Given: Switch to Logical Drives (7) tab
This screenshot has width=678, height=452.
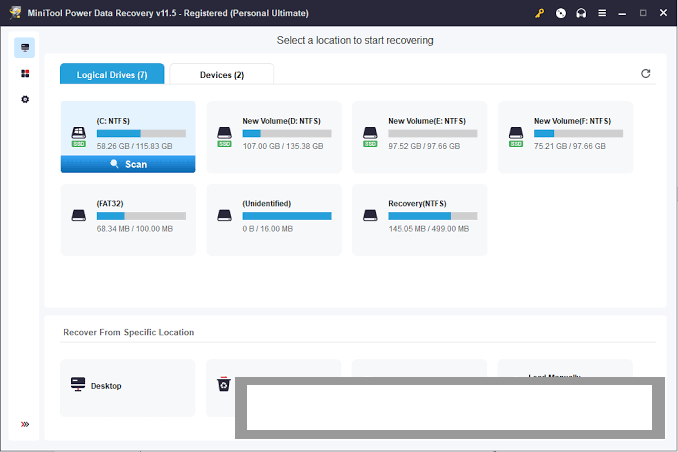Looking at the screenshot, I should coord(112,74).
